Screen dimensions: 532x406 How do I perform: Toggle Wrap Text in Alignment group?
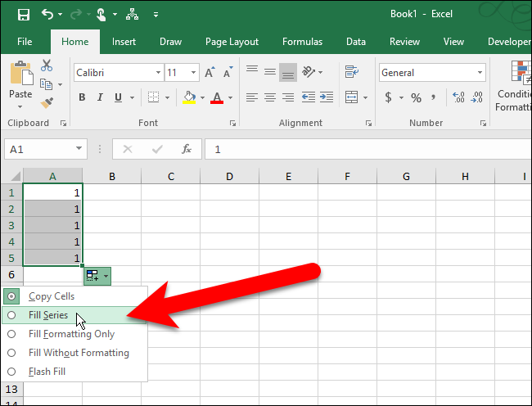[x=352, y=72]
